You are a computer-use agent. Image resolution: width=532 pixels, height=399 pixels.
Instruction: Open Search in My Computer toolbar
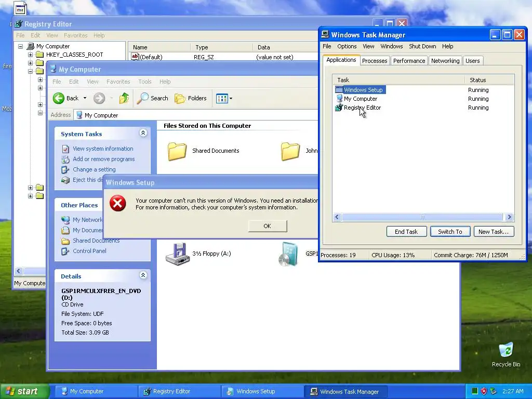[153, 98]
